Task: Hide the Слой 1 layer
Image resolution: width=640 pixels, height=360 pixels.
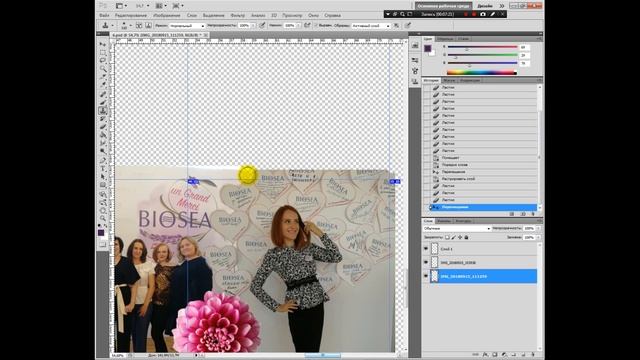Action: (426, 249)
